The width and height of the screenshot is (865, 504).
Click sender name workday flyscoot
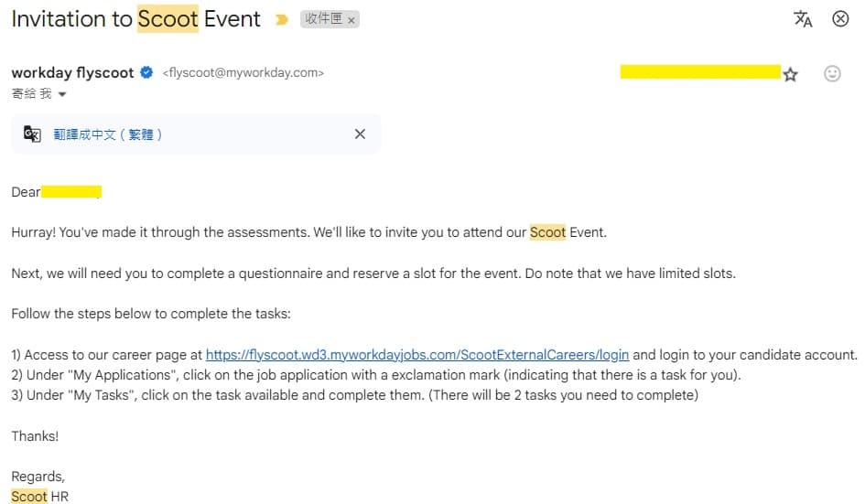(72, 73)
